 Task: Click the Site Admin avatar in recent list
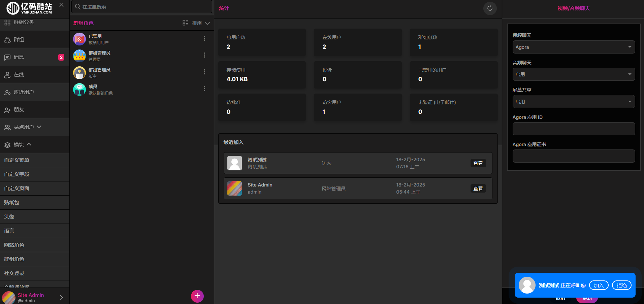point(234,189)
